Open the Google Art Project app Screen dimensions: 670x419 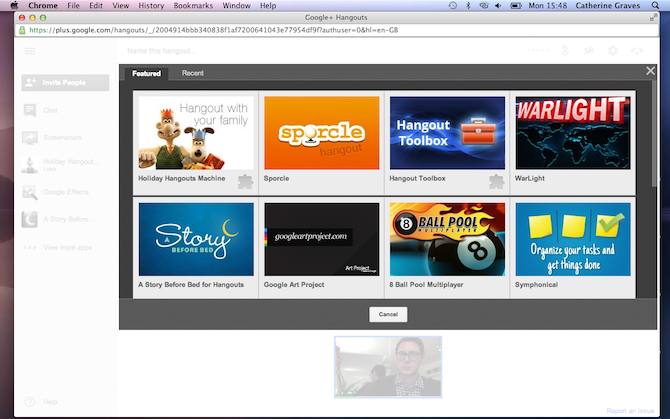tap(321, 239)
